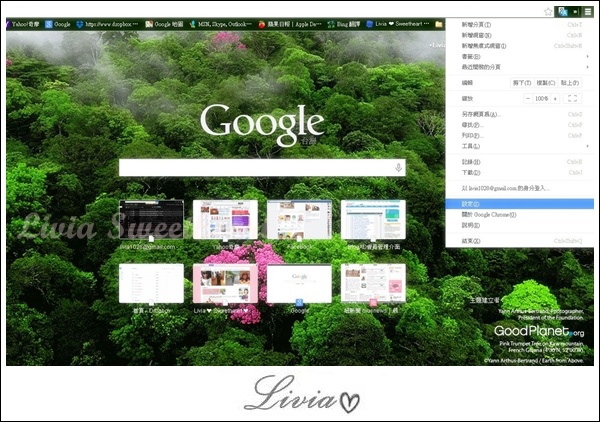The width and height of the screenshot is (600, 422).
Task: Click the translate extension icon
Action: pyautogui.click(x=562, y=12)
